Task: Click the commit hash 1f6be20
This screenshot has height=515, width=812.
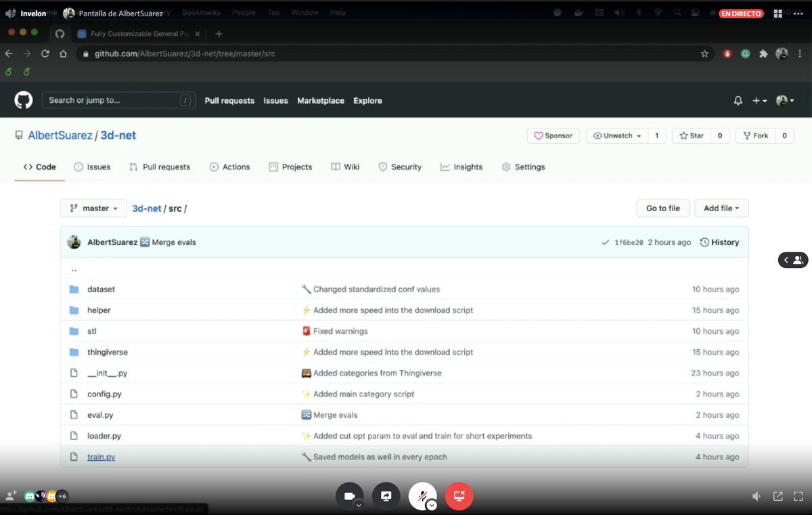Action: pyautogui.click(x=629, y=242)
